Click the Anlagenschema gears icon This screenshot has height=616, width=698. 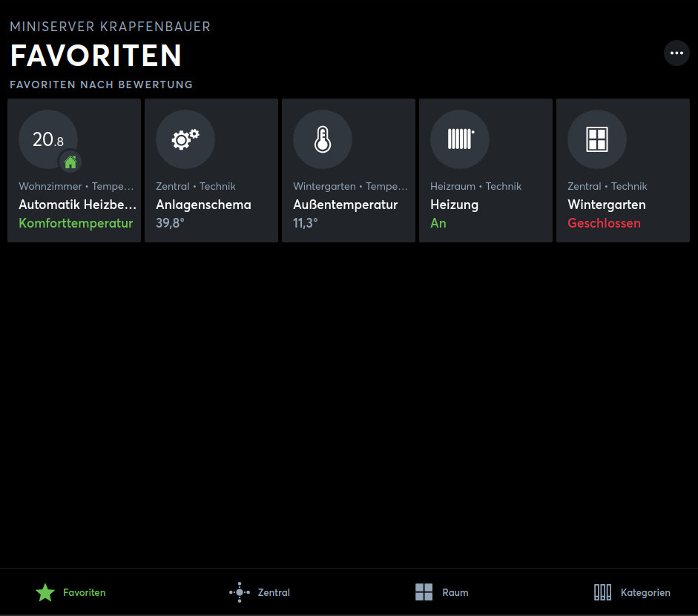185,139
